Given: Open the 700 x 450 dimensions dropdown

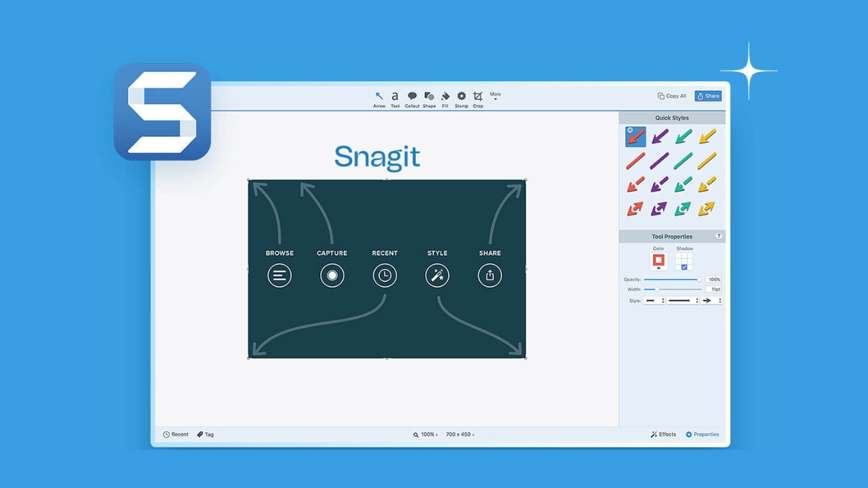Looking at the screenshot, I should coord(460,434).
